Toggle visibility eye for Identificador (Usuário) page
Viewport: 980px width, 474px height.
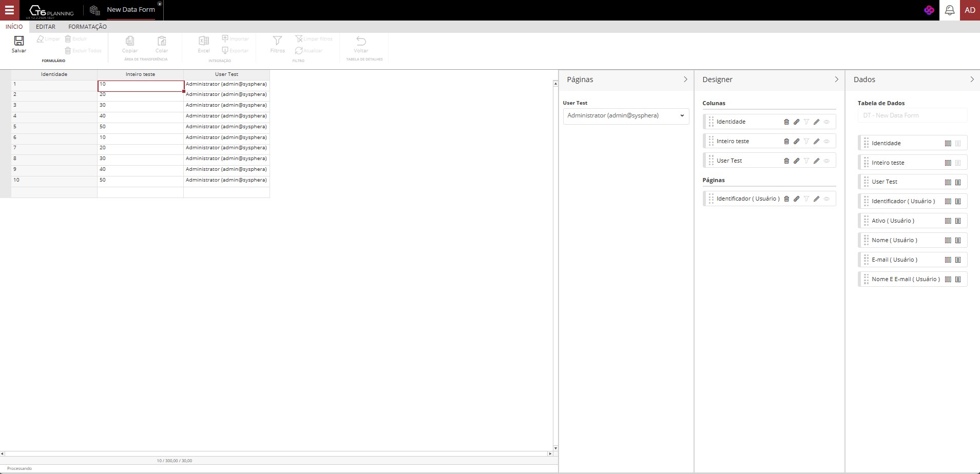coord(827,199)
